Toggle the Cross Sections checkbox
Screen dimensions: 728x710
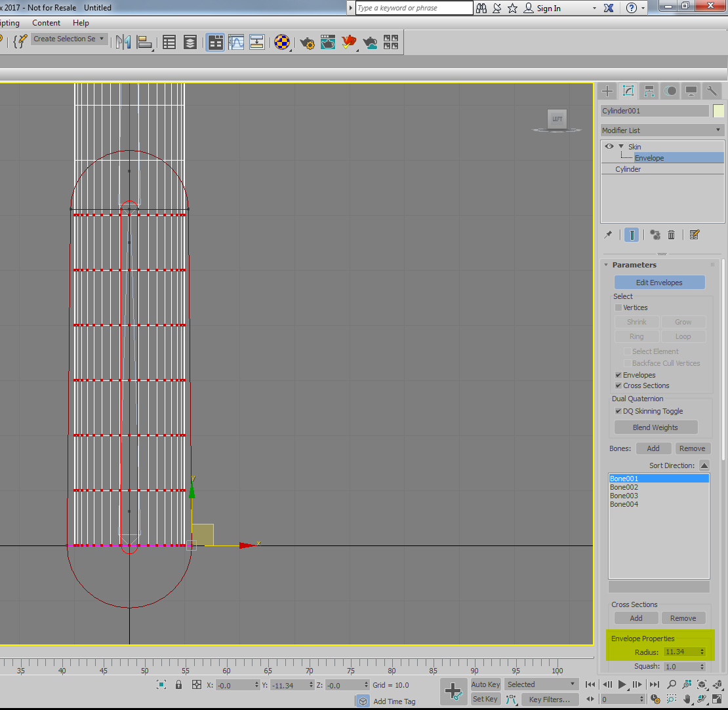618,385
